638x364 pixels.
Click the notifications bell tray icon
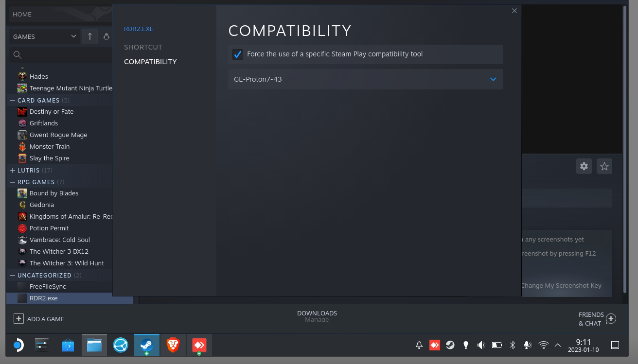[x=419, y=345]
